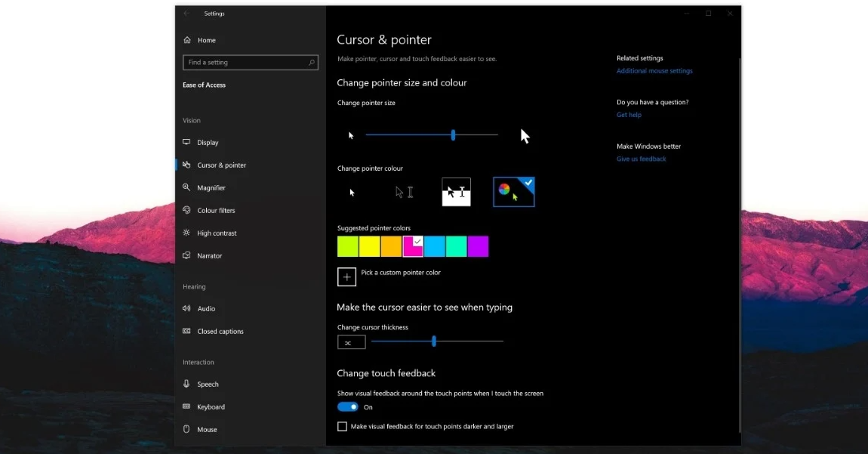Pick the lime green suggested pointer color
868x454 pixels.
point(347,247)
